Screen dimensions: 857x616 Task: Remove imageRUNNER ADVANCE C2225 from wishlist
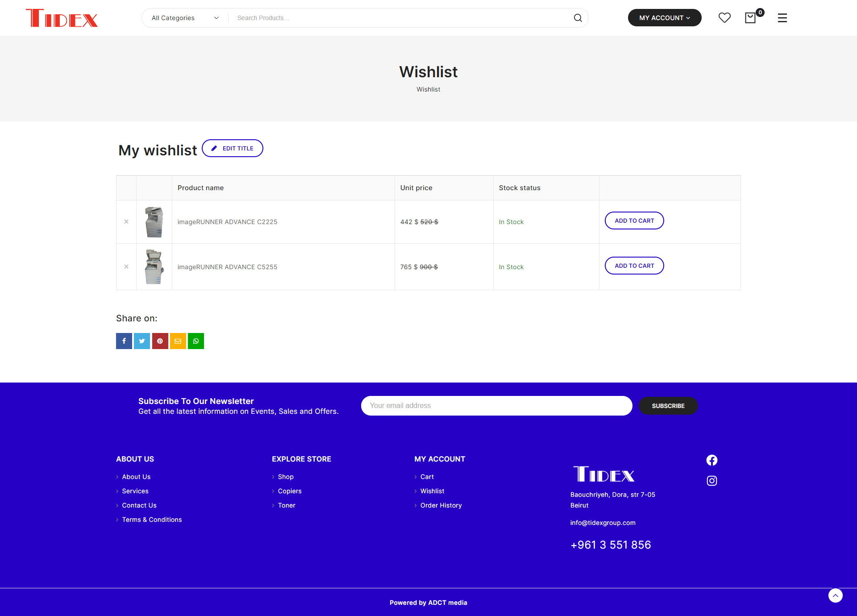click(126, 222)
